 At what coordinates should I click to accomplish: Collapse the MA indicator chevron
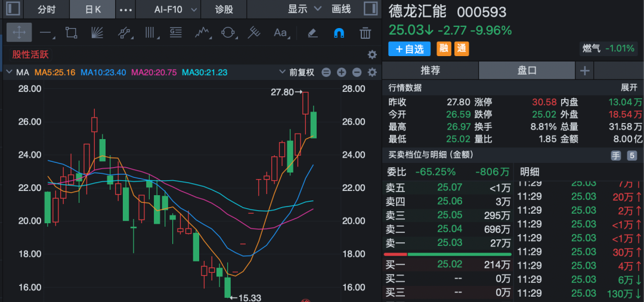coord(10,73)
